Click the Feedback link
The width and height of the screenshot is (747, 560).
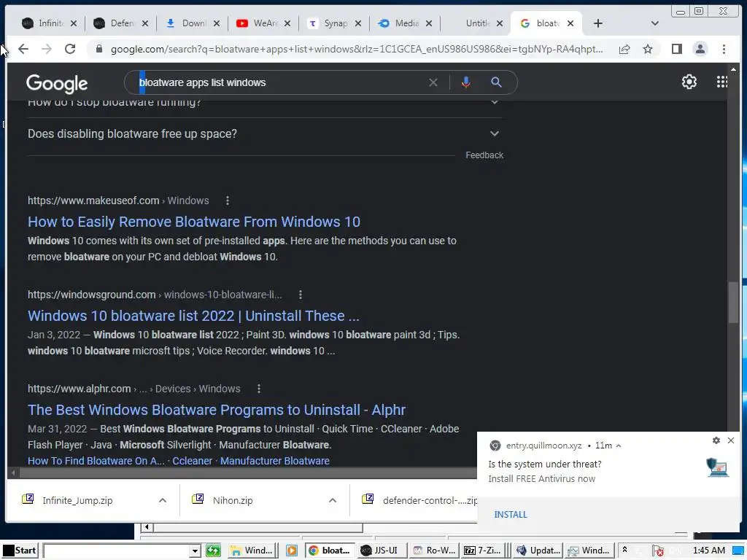[484, 155]
